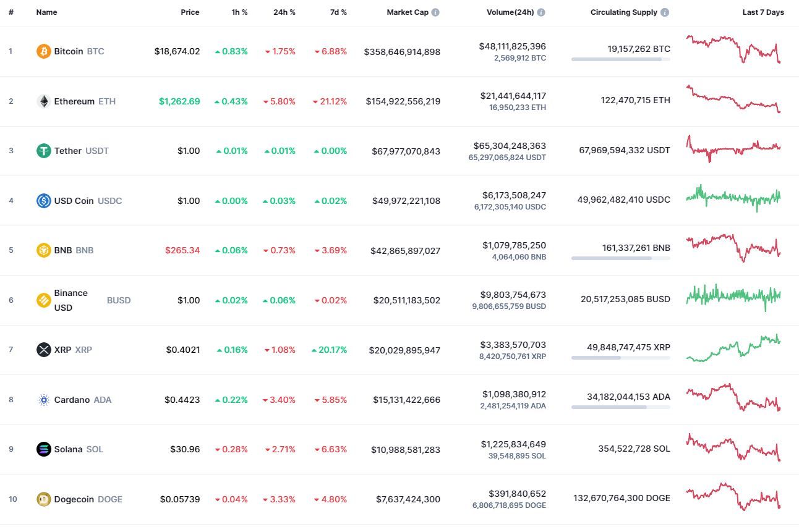Open XRP's green 7-day sparkline chart

point(733,348)
